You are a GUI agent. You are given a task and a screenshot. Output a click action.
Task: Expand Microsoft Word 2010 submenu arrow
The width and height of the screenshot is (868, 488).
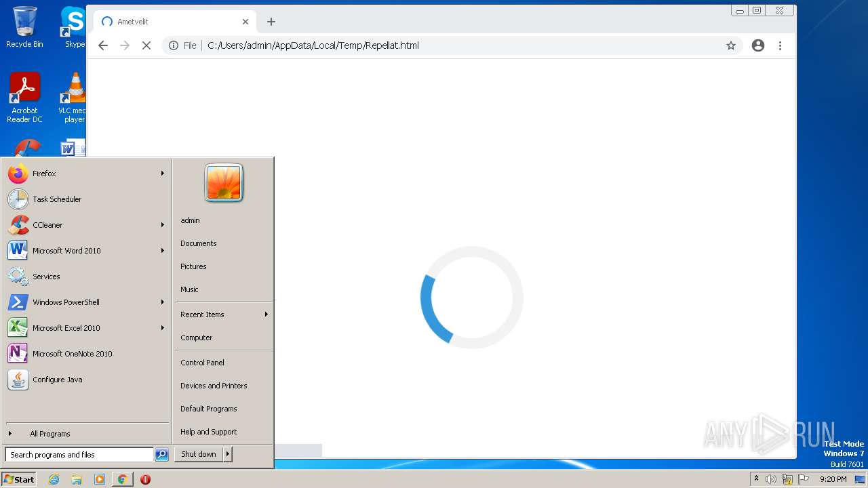coord(163,251)
